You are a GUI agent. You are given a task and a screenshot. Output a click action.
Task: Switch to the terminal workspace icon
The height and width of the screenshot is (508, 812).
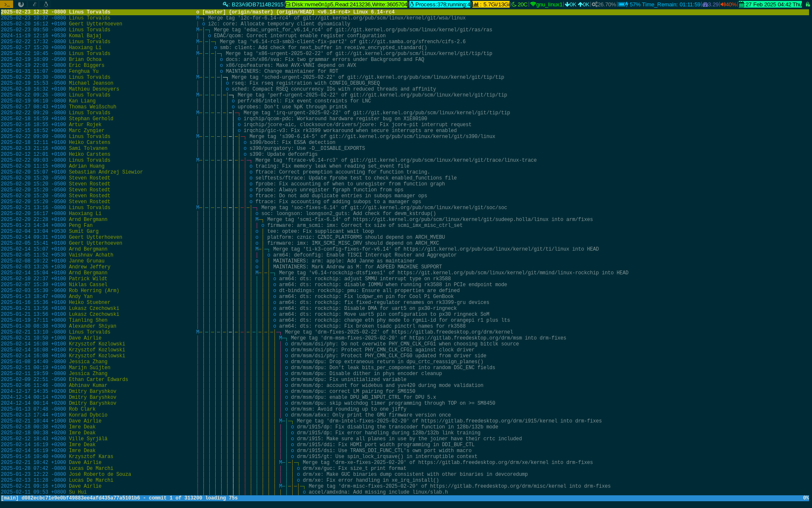(7, 4)
